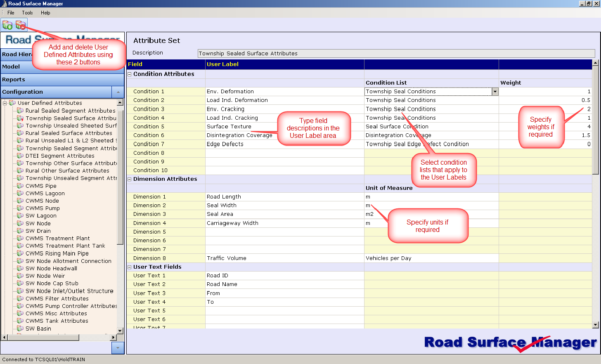Open the Help menu
This screenshot has height=364, width=601.
click(45, 13)
